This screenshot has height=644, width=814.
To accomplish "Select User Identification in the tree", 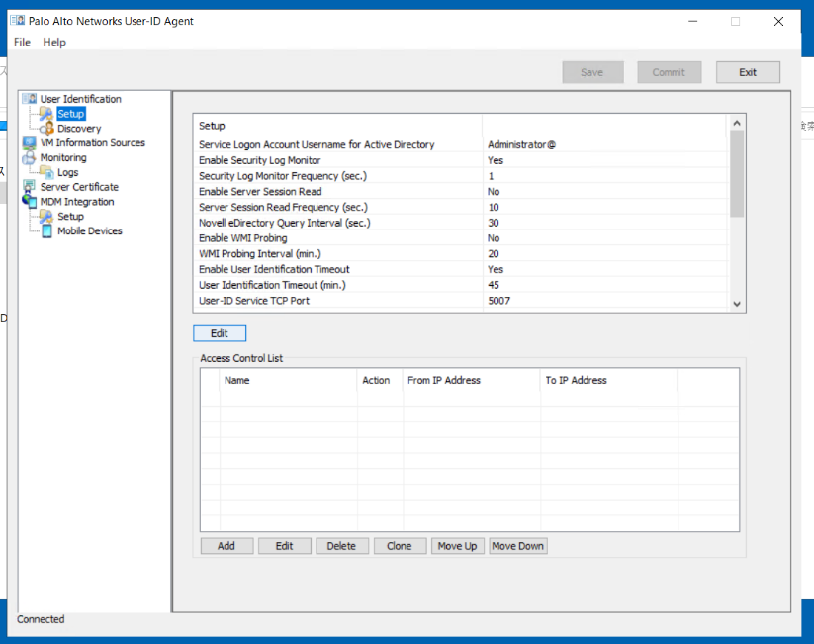I will click(x=80, y=99).
